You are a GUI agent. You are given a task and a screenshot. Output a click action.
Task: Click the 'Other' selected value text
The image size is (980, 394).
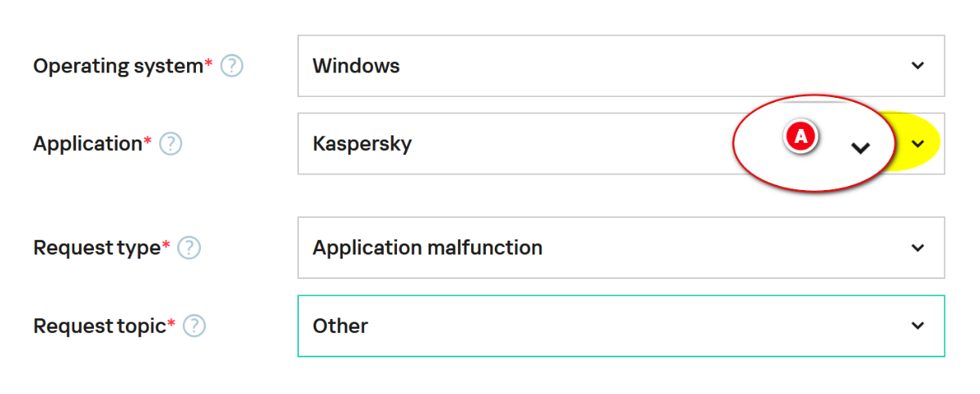click(341, 325)
